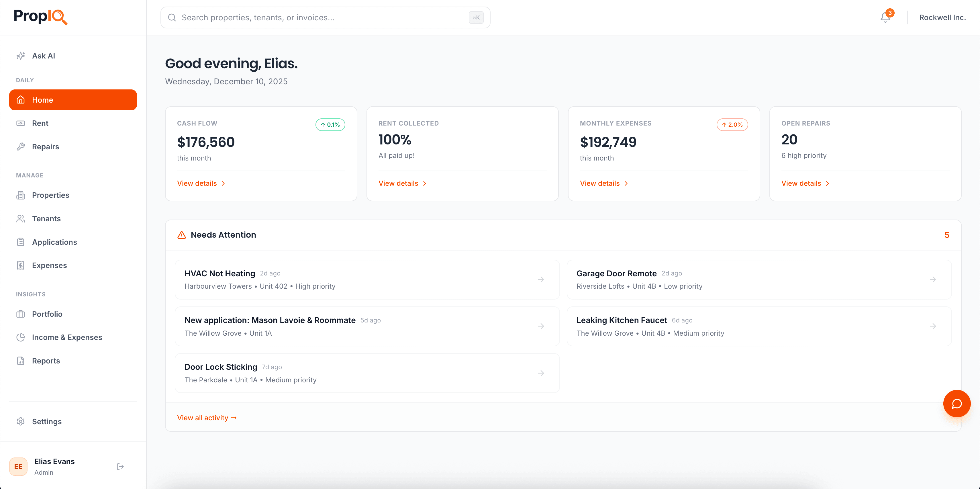Click the 0.1% cash flow trend indicator
The width and height of the screenshot is (980, 489).
(330, 124)
